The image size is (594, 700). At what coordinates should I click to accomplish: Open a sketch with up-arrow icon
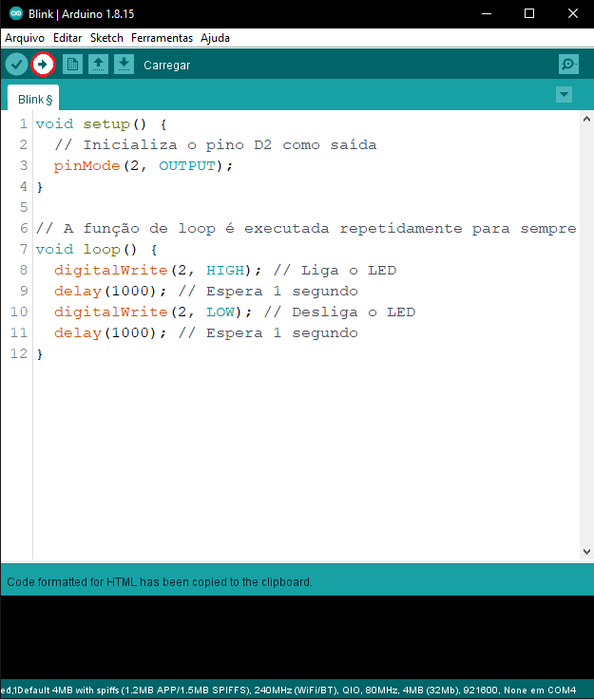98,65
